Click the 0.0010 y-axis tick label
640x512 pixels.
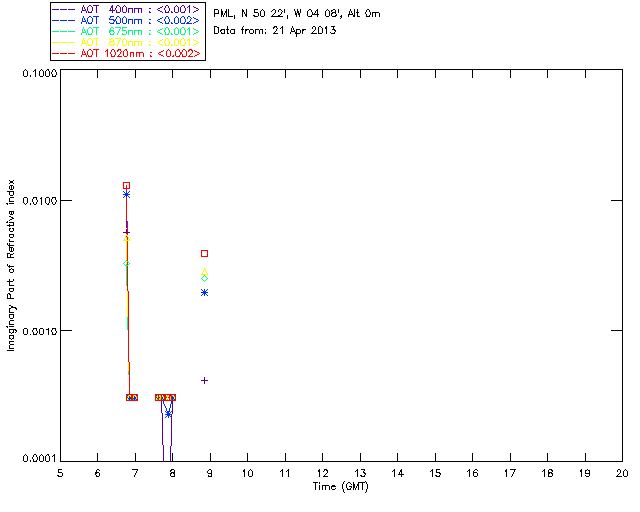point(40,331)
